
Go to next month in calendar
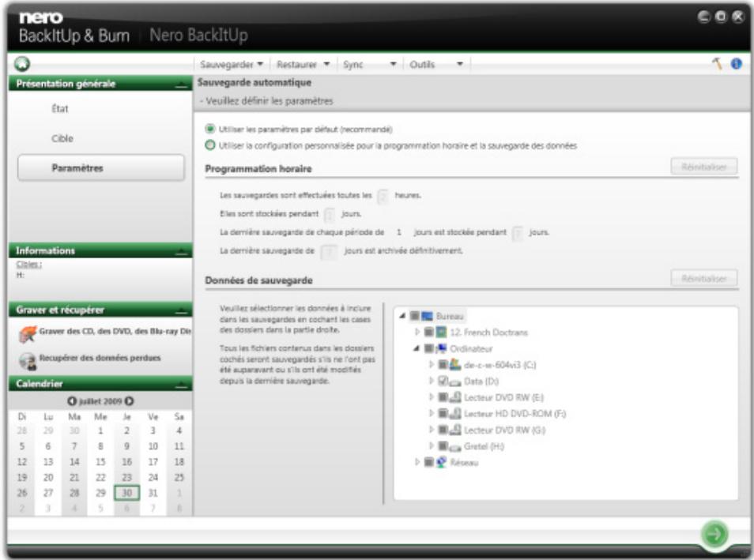click(130, 401)
